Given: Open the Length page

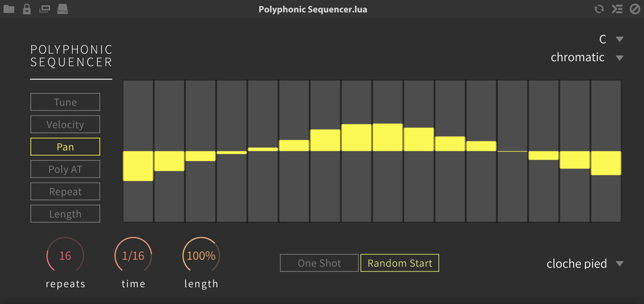Looking at the screenshot, I should tap(65, 214).
